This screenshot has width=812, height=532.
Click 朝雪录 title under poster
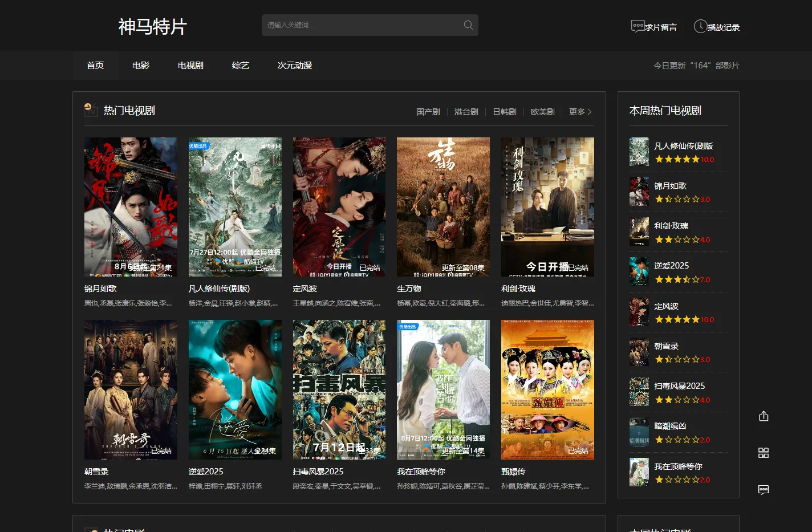(96, 472)
